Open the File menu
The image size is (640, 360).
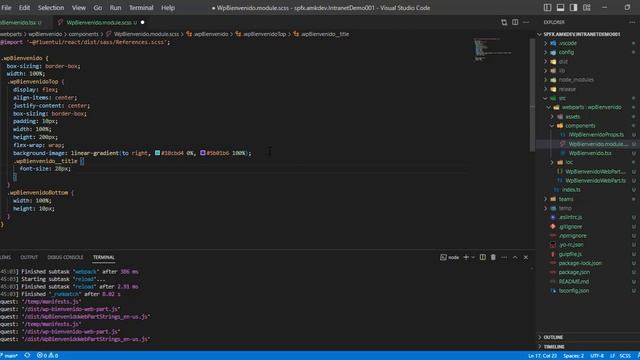tap(7, 8)
